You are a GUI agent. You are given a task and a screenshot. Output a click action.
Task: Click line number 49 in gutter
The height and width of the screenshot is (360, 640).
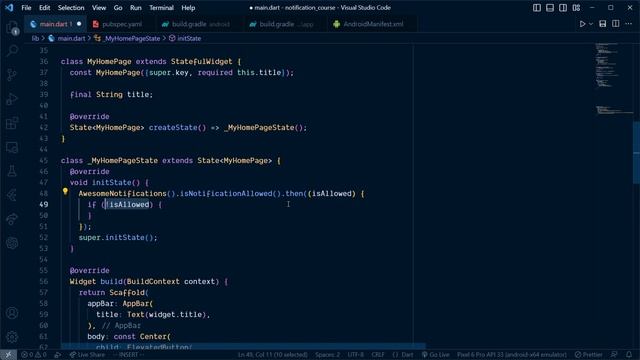coord(44,204)
